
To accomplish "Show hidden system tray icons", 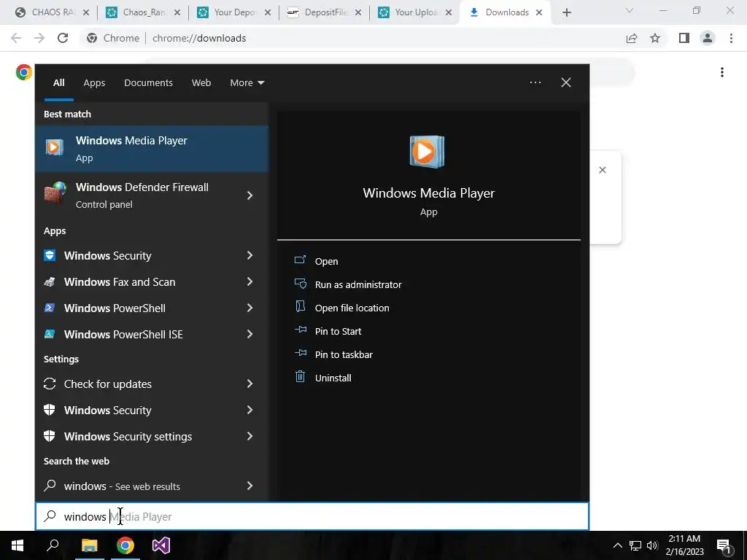I will click(x=617, y=545).
